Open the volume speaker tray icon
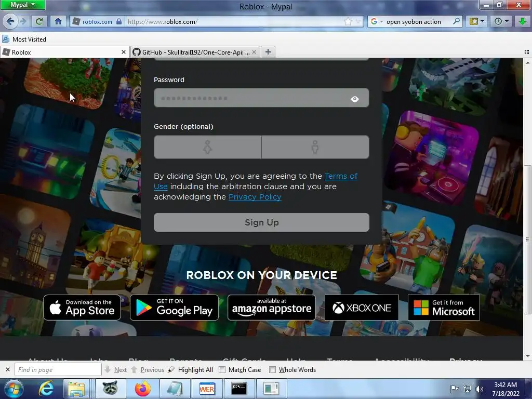The width and height of the screenshot is (532, 399). click(x=479, y=389)
